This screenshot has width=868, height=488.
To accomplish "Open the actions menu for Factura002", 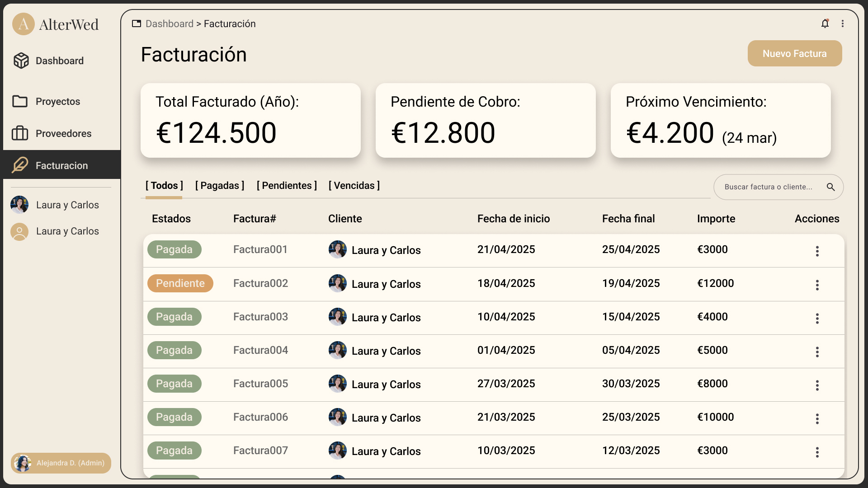I will pos(817,285).
